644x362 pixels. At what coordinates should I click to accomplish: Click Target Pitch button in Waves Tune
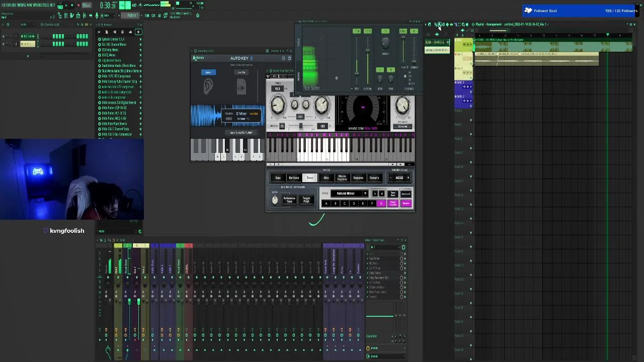306,200
